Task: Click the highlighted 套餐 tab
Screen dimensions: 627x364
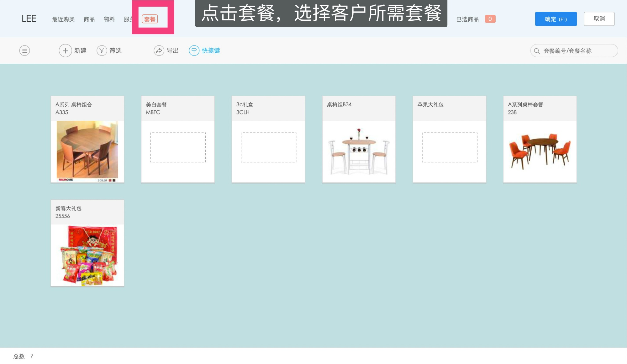Action: [x=150, y=19]
